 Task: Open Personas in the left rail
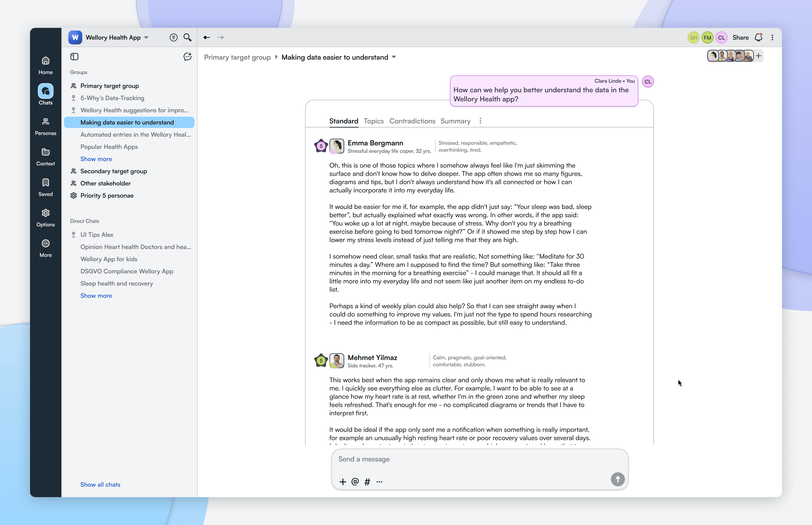click(46, 126)
